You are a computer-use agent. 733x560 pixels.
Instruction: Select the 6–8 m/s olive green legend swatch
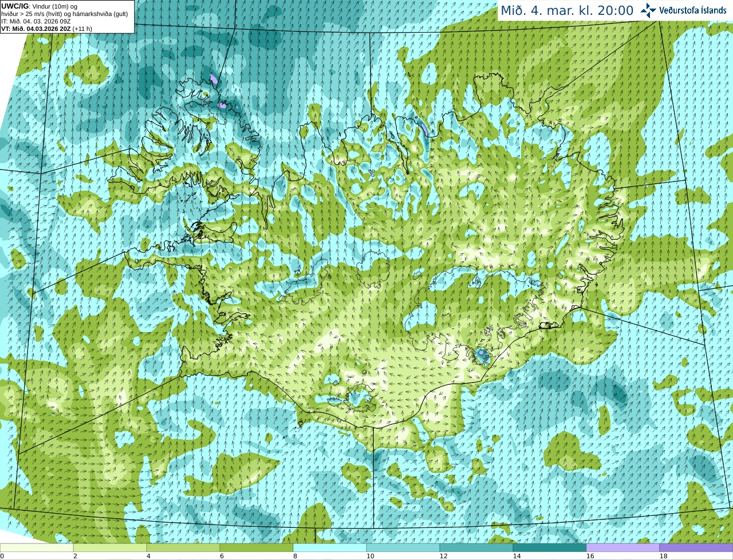point(257,547)
